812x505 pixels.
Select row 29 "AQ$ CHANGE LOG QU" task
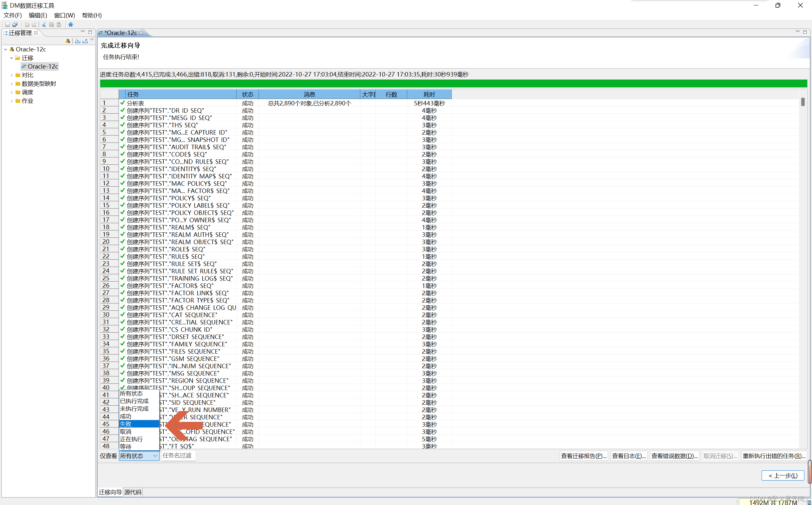181,308
